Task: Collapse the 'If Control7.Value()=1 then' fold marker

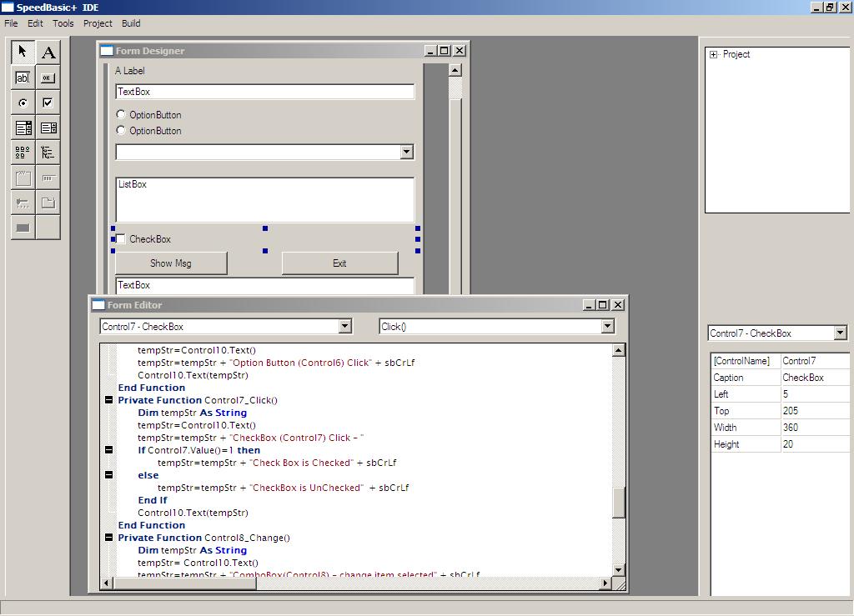Action: pyautogui.click(x=109, y=450)
